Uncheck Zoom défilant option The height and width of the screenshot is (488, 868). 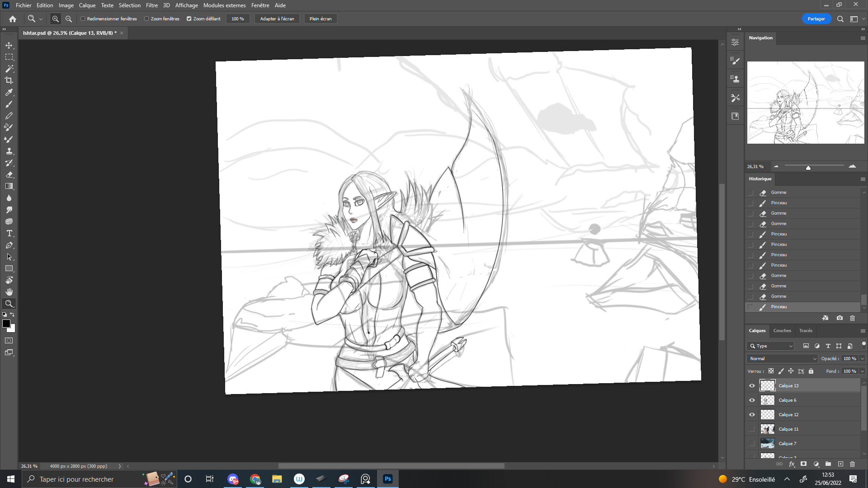tap(189, 19)
